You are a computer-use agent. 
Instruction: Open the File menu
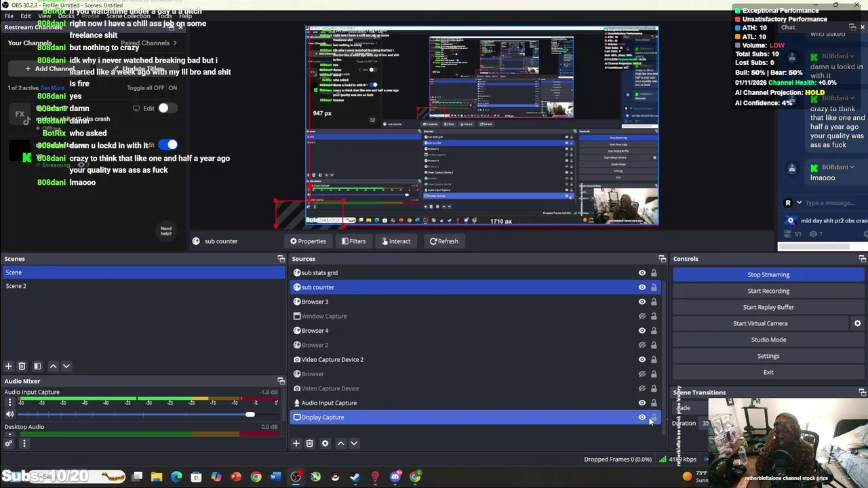coord(9,16)
